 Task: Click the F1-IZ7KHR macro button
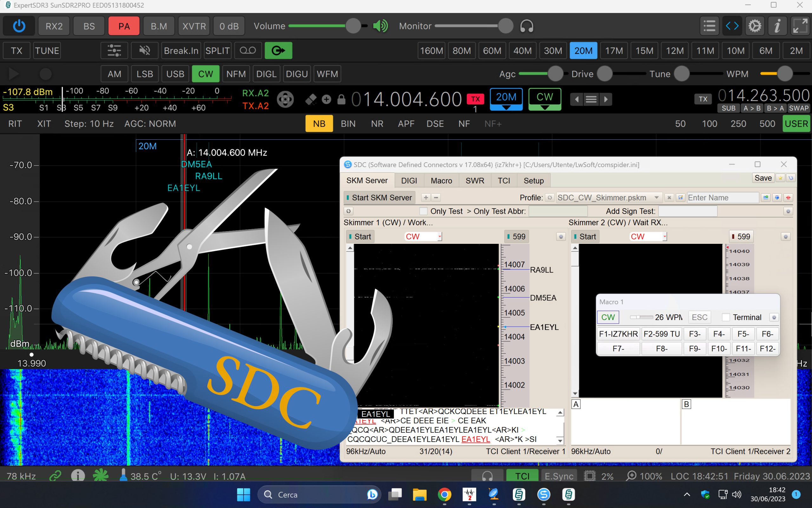(x=619, y=334)
